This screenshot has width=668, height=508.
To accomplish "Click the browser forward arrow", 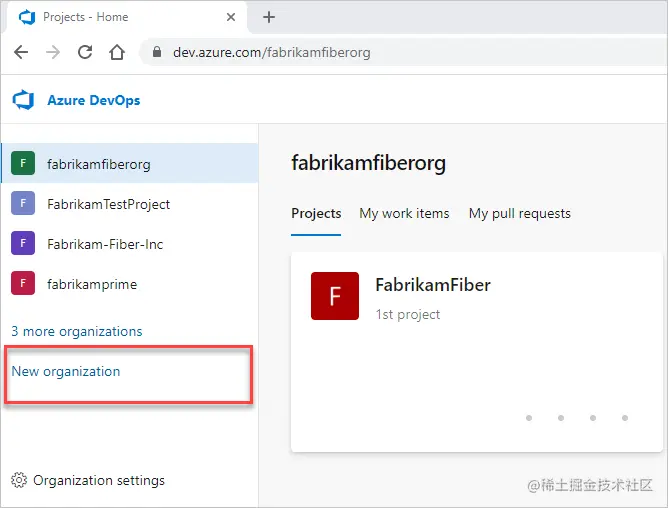I will (53, 52).
